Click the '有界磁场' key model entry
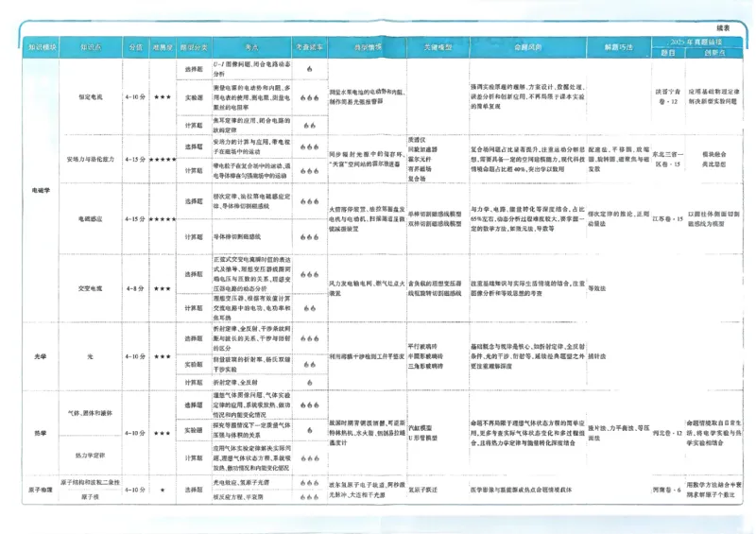The image size is (756, 534). pyautogui.click(x=420, y=169)
